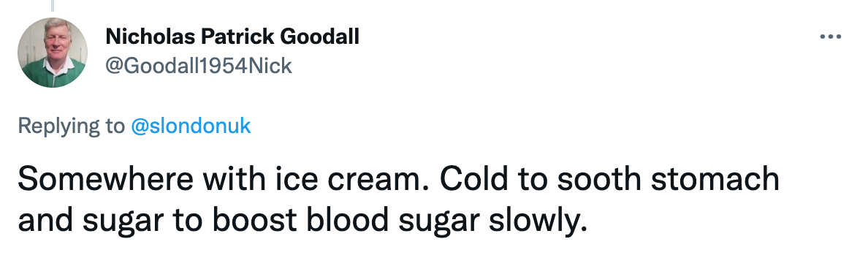The image size is (868, 266).
Task: Visit the @Goodall1954Nick handle
Action: tap(198, 66)
